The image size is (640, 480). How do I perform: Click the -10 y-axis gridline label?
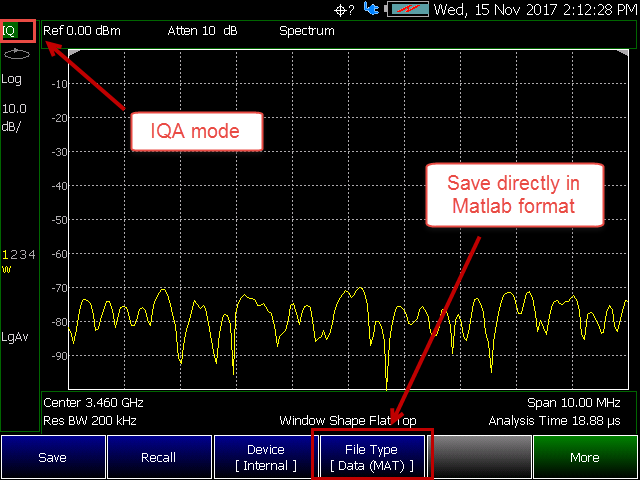pos(60,84)
